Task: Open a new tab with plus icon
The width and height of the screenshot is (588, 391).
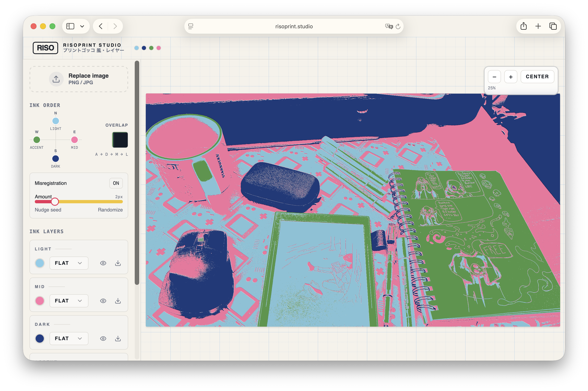Action: [538, 26]
